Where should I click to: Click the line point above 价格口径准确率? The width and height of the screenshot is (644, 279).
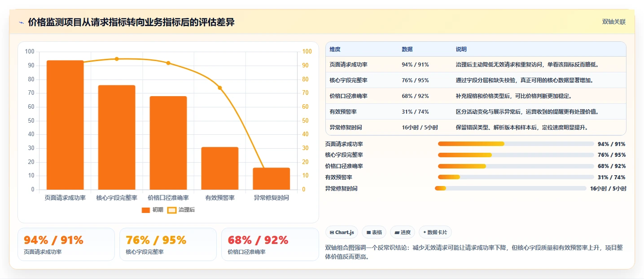(168, 63)
